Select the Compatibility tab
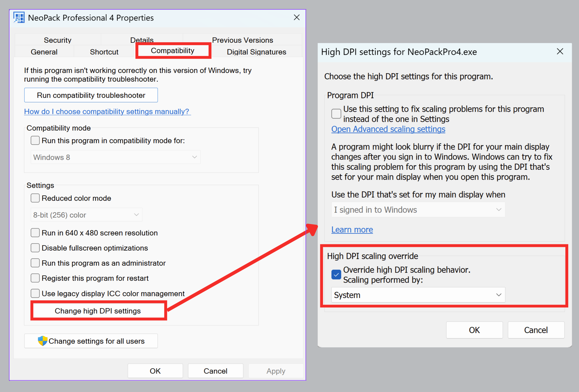Screen dimensions: 579x392 tap(173, 50)
